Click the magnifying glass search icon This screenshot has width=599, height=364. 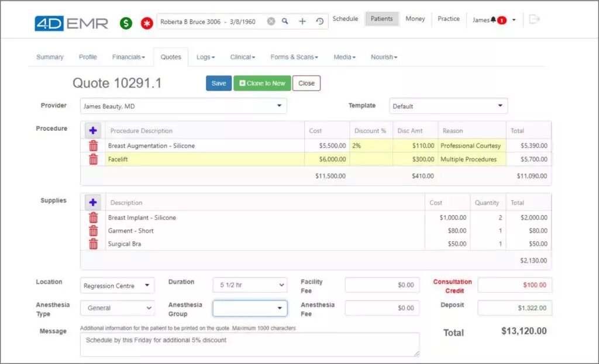pyautogui.click(x=285, y=22)
